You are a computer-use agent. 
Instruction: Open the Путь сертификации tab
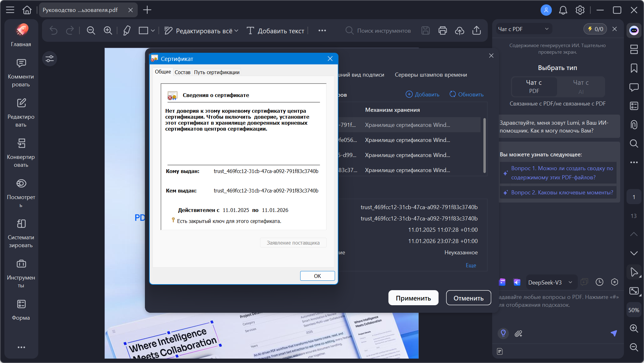pyautogui.click(x=216, y=72)
